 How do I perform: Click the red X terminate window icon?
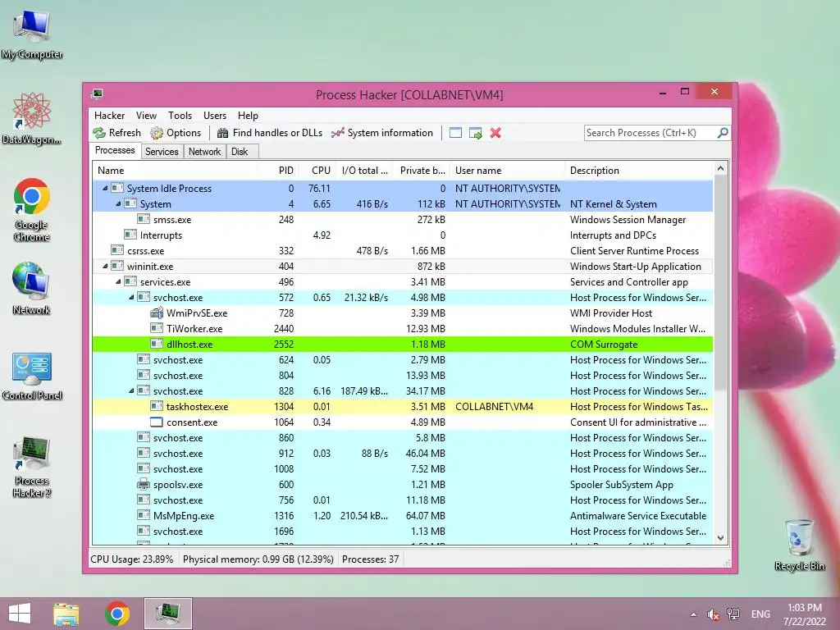[495, 133]
